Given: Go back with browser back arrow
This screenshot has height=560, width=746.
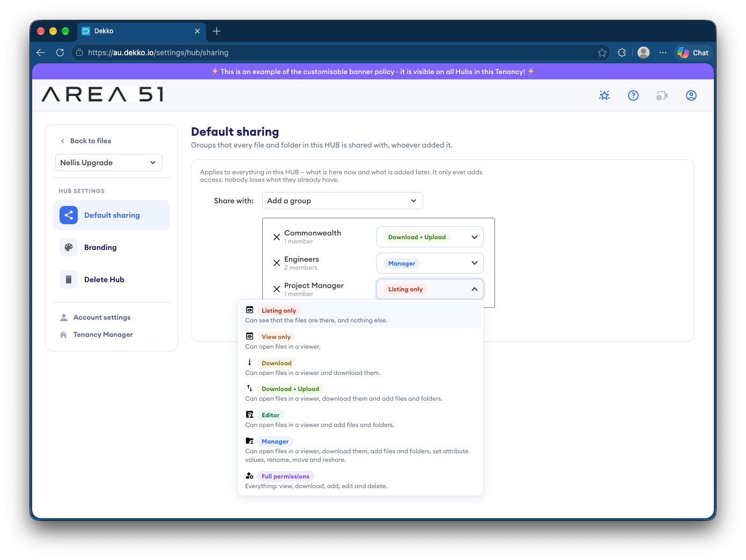Looking at the screenshot, I should point(41,53).
